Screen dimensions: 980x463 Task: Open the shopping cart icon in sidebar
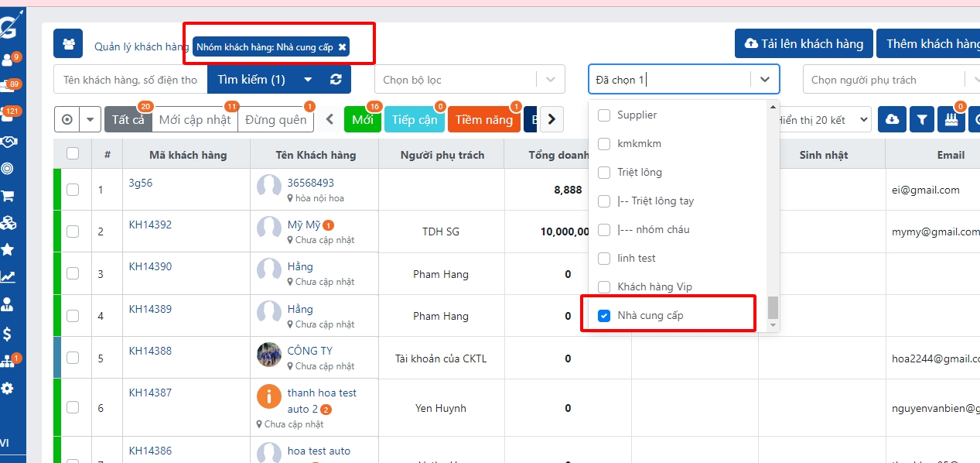point(8,196)
